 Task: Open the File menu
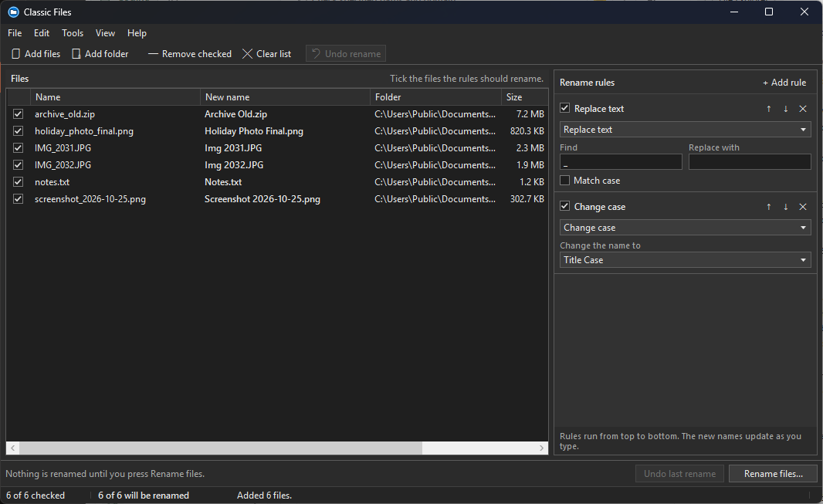pos(15,33)
